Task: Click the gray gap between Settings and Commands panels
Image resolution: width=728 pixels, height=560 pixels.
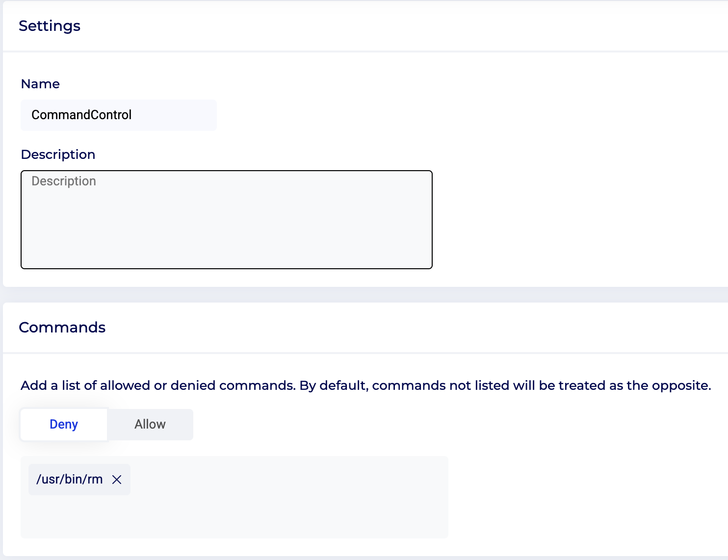Action: click(x=364, y=295)
